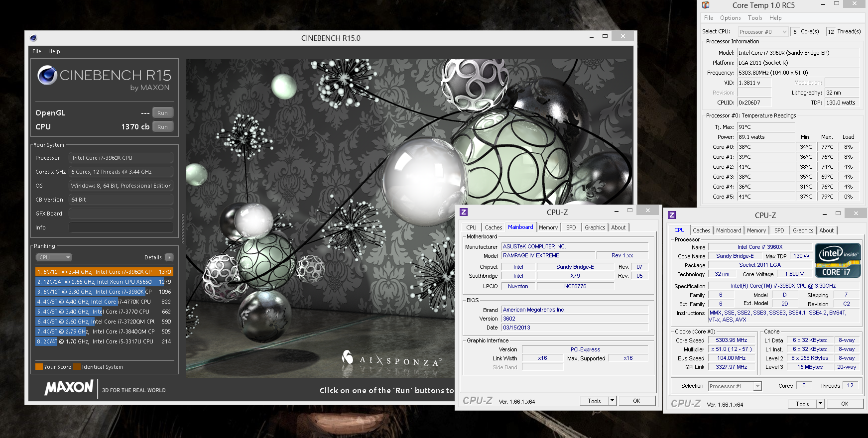This screenshot has width=868, height=438.
Task: Click Core #0 temperature value 38°C
Action: click(766, 147)
